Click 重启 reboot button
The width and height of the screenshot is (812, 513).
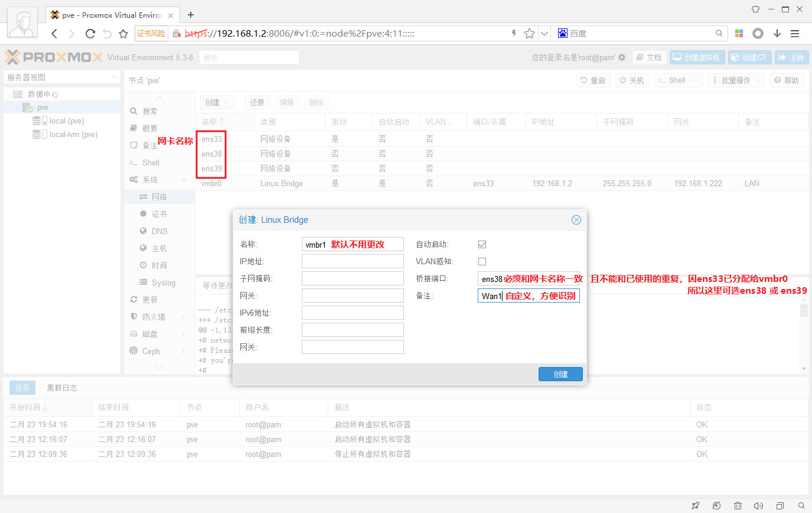[x=593, y=80]
